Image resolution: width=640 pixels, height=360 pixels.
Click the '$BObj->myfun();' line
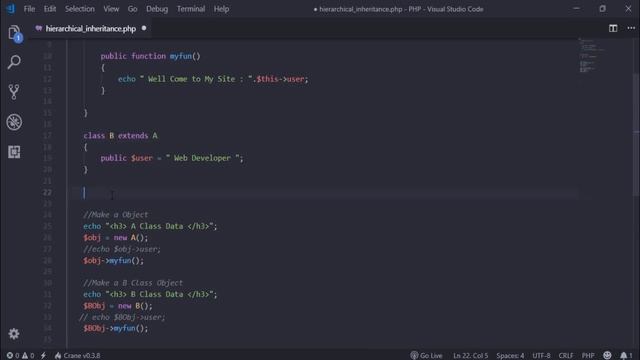point(116,328)
